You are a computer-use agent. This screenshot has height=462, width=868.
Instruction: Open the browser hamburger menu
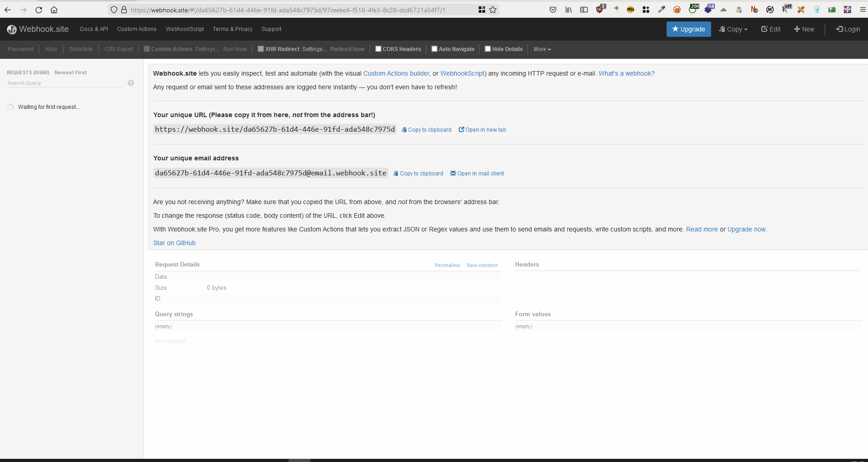click(862, 10)
